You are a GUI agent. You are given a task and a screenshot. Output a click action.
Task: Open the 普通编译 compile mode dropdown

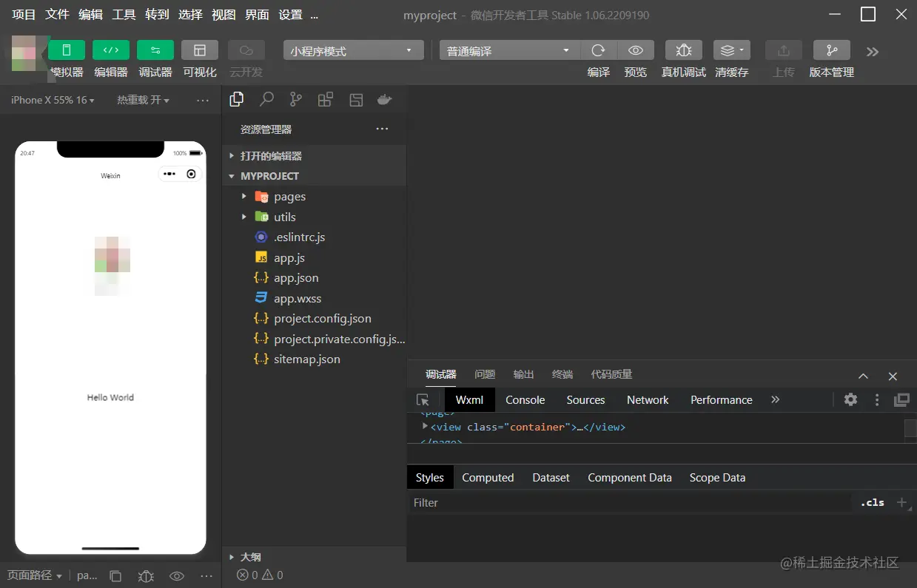[x=510, y=50]
